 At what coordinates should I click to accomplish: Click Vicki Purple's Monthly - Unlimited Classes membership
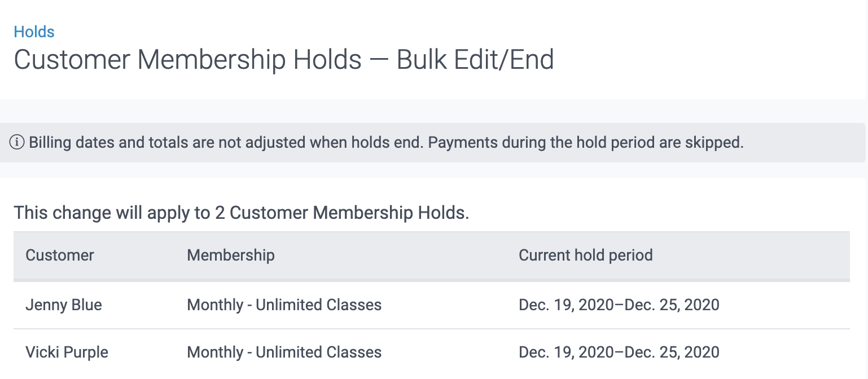tap(284, 352)
